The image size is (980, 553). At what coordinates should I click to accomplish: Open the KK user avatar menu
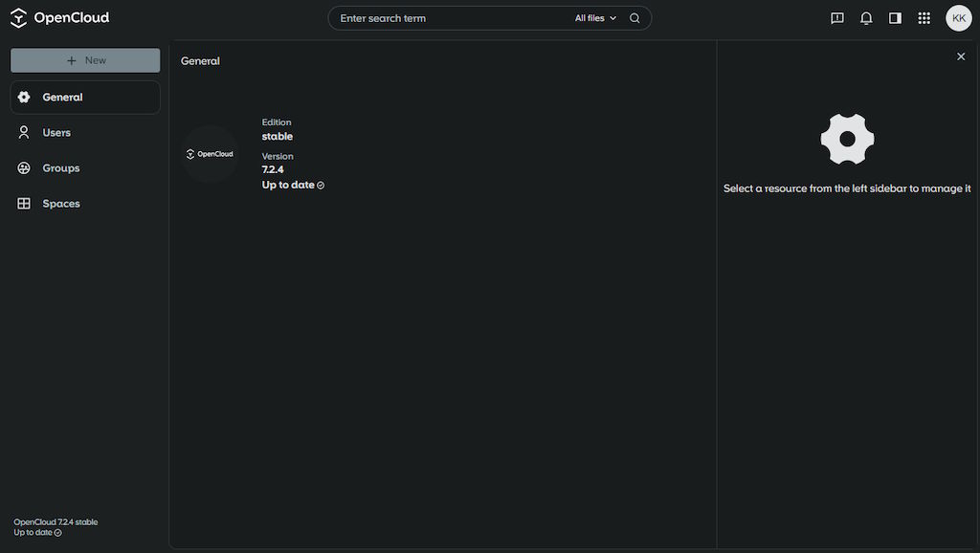[958, 18]
